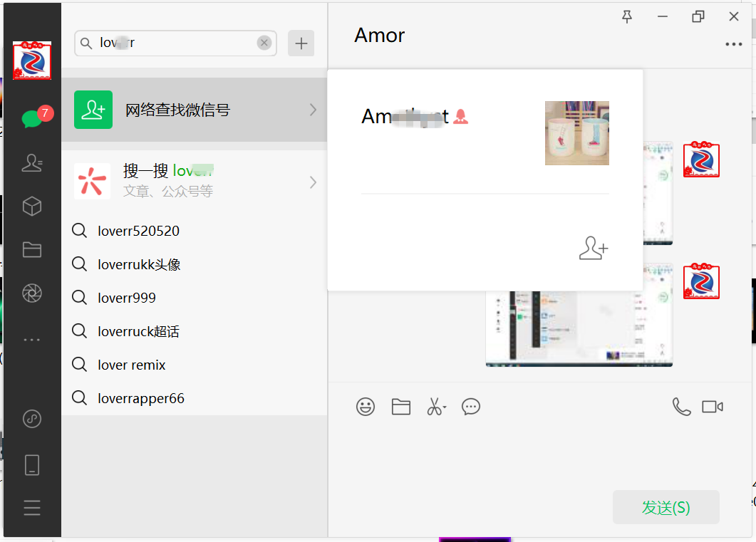
Task: Click the red 搜一搜 star icon
Action: pos(92,181)
